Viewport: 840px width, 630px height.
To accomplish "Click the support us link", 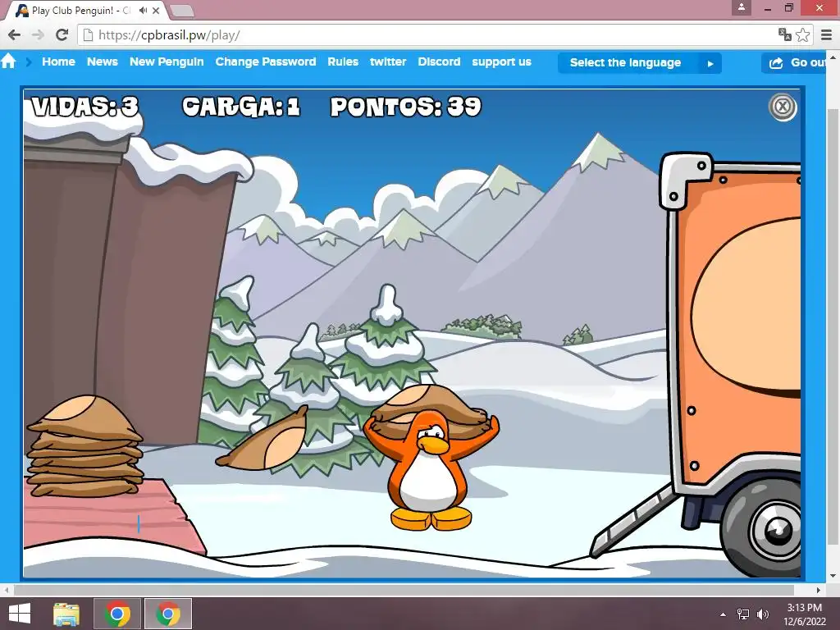I will (x=501, y=62).
